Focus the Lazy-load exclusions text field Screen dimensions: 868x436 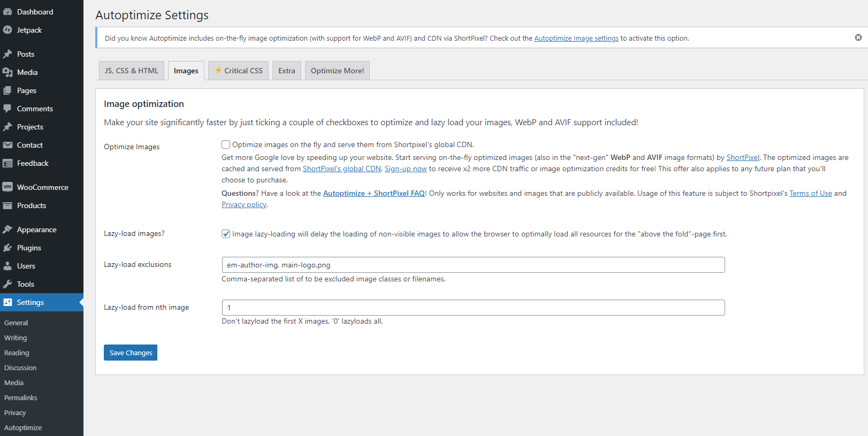click(x=473, y=265)
